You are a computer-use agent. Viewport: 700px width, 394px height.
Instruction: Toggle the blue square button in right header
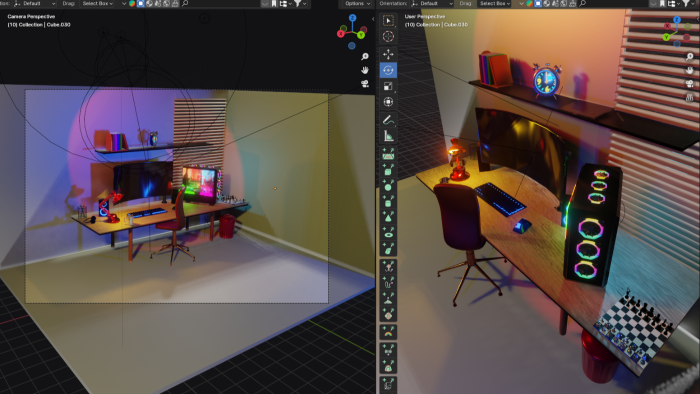538,4
